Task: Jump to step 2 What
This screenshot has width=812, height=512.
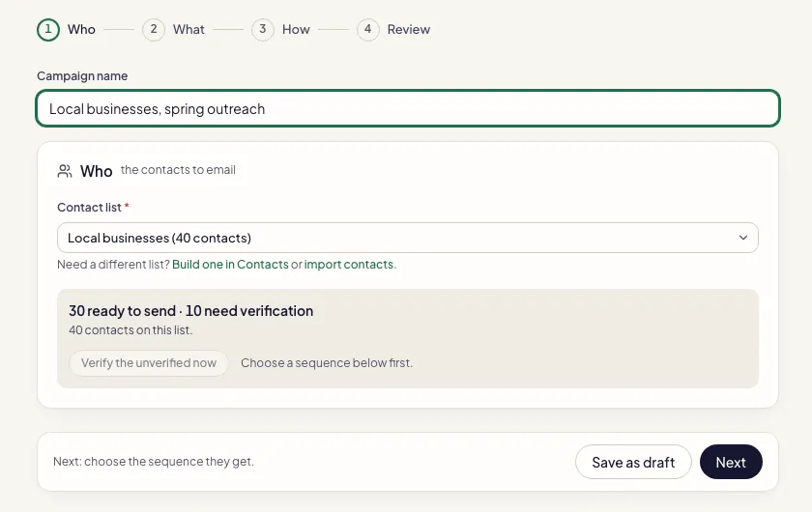Action: 173,30
